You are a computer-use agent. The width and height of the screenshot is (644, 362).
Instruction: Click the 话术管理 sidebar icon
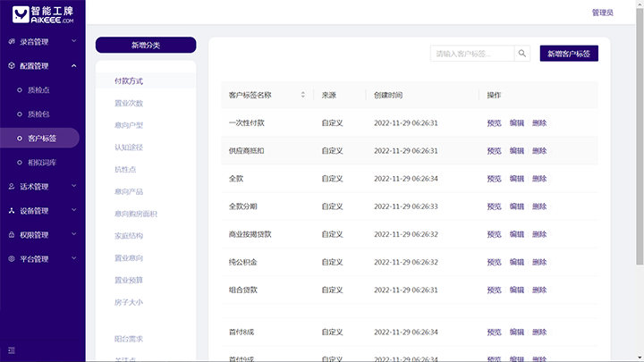(11, 187)
